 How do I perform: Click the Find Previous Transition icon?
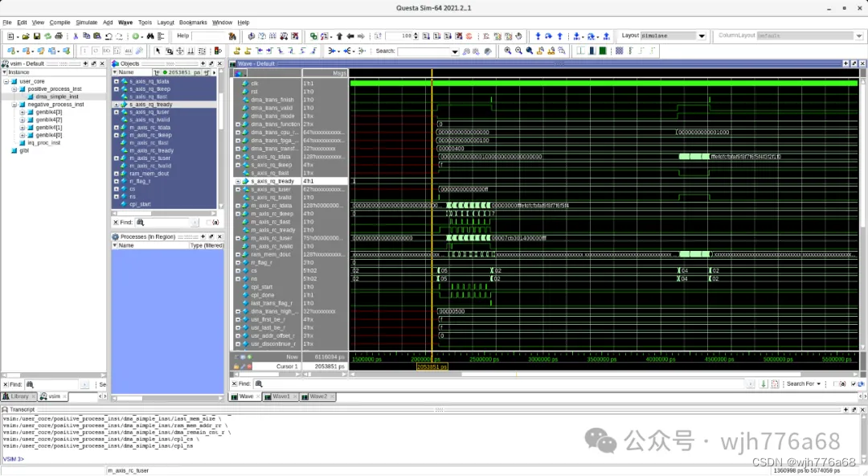coord(259,51)
